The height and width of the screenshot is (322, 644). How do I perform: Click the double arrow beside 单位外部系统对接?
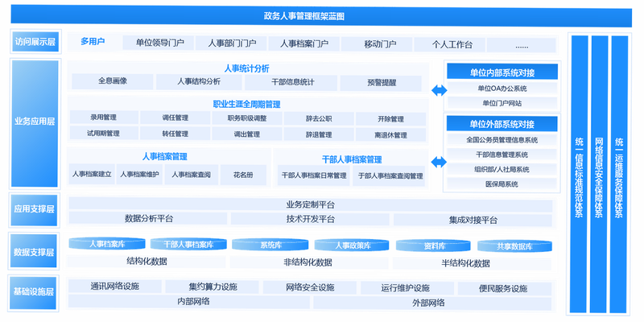click(x=439, y=163)
